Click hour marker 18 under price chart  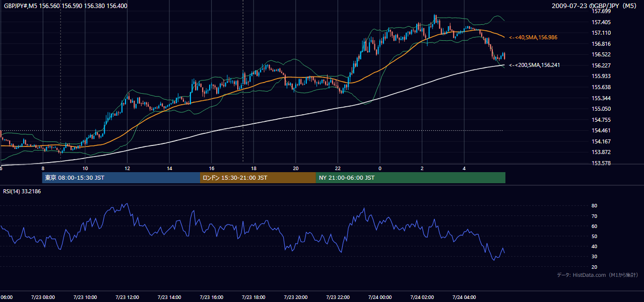point(253,169)
